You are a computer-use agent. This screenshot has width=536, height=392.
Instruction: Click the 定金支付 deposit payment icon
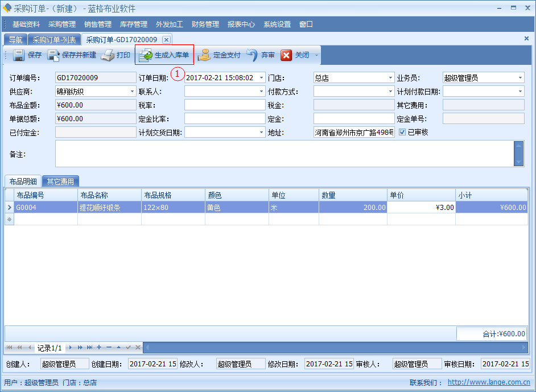204,55
